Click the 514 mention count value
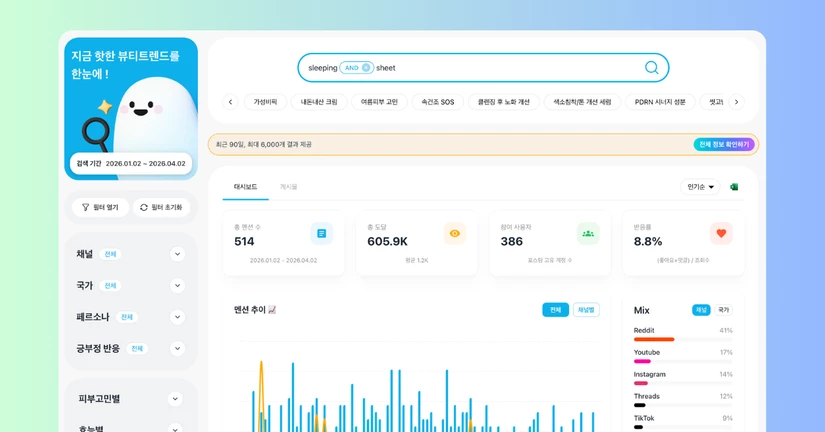The height and width of the screenshot is (432, 825). [244, 242]
